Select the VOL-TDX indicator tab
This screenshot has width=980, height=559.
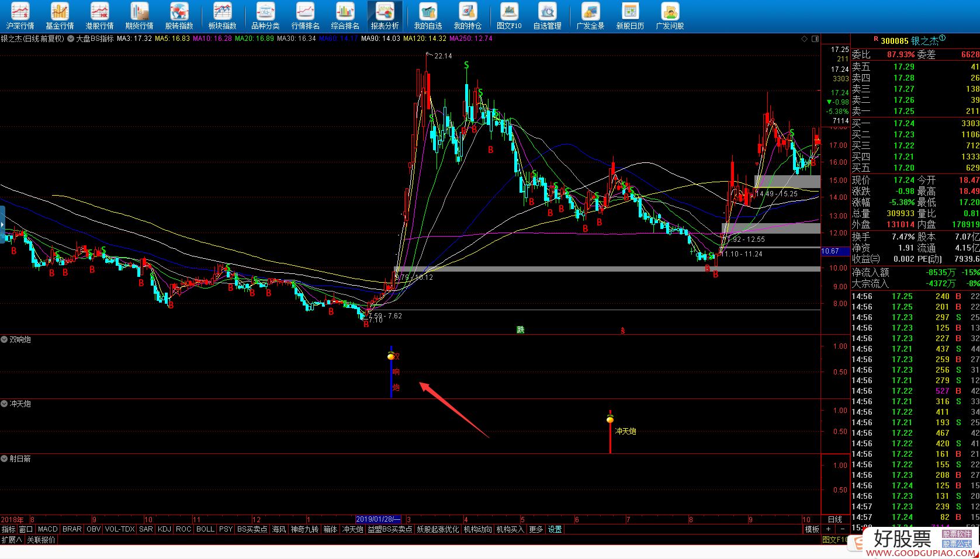(120, 529)
